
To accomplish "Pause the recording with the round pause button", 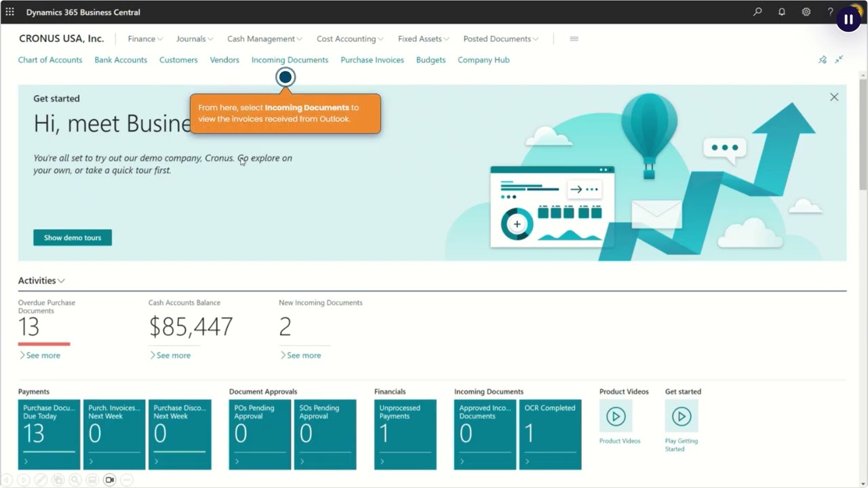I will point(848,20).
